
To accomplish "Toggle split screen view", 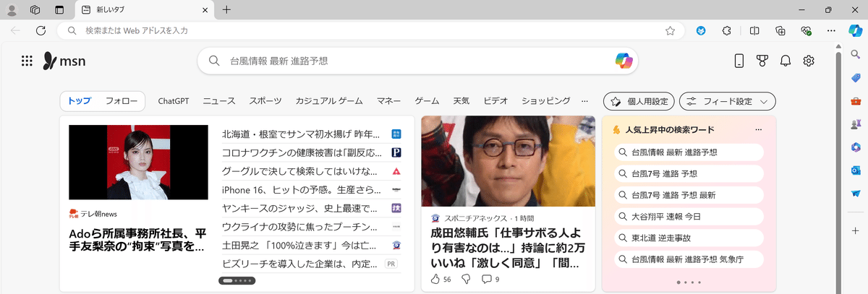I will (x=754, y=30).
